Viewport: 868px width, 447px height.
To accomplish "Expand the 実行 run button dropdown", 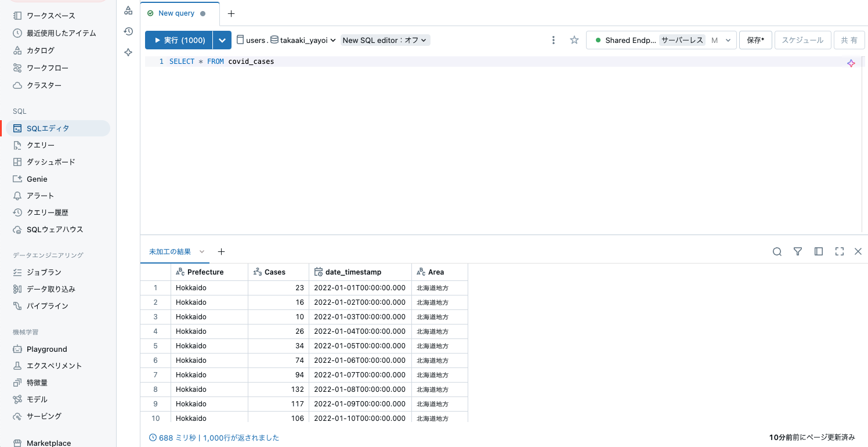I will tap(222, 40).
